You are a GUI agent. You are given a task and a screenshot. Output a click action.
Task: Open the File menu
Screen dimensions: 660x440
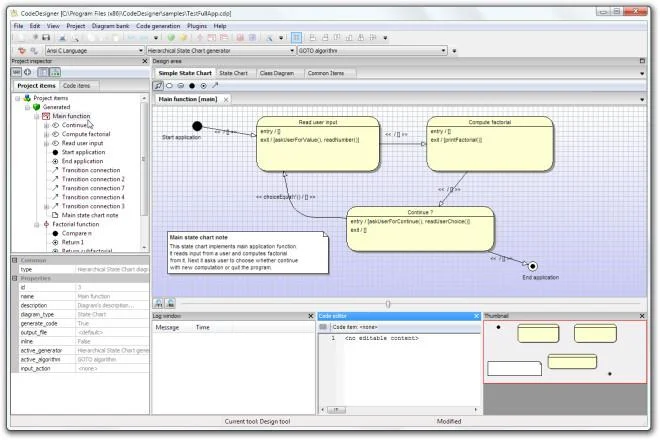(19, 26)
